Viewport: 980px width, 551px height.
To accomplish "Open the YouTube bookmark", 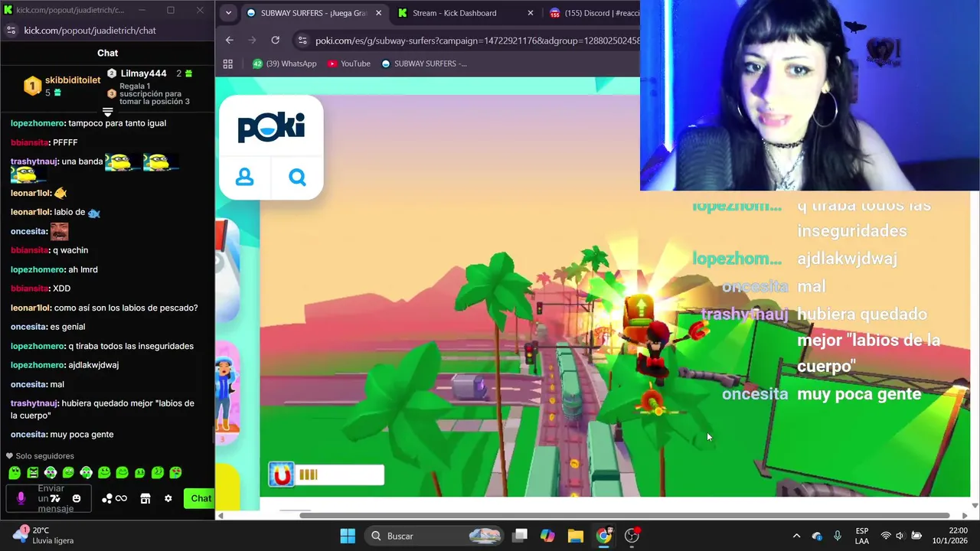I will coord(348,64).
